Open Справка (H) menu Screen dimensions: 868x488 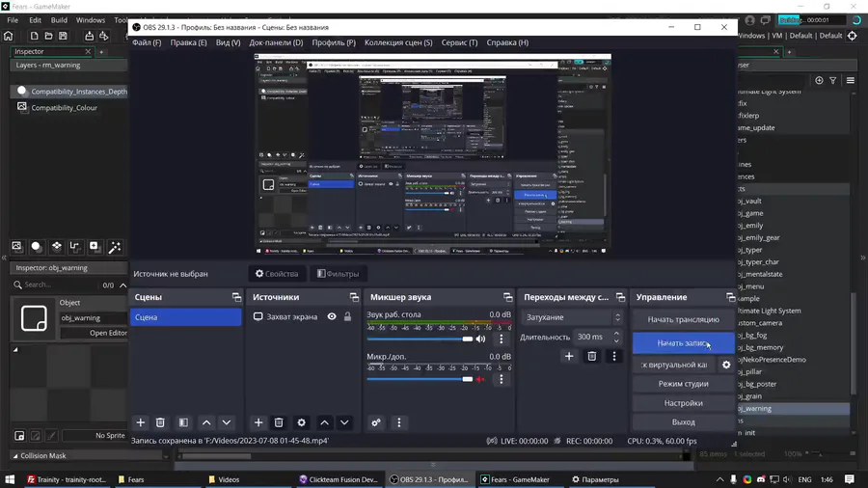(507, 42)
